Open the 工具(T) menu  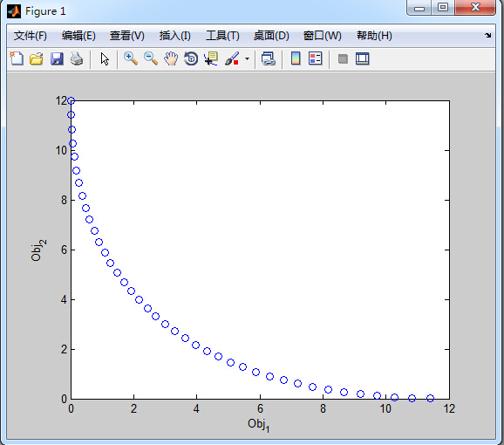pos(222,36)
